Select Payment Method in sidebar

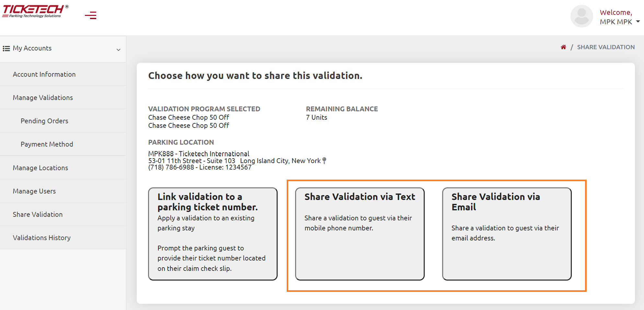63,144
